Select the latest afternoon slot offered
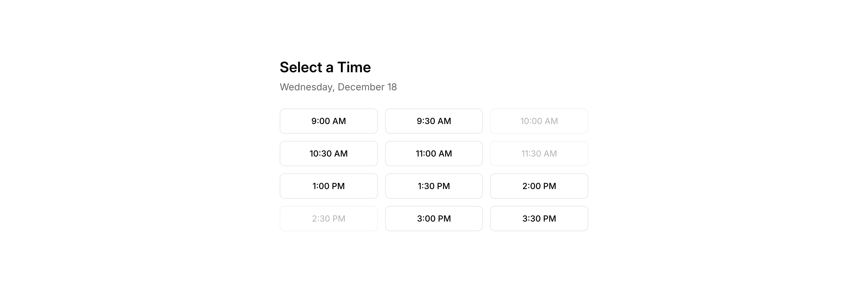The height and width of the screenshot is (289, 868). (x=539, y=219)
